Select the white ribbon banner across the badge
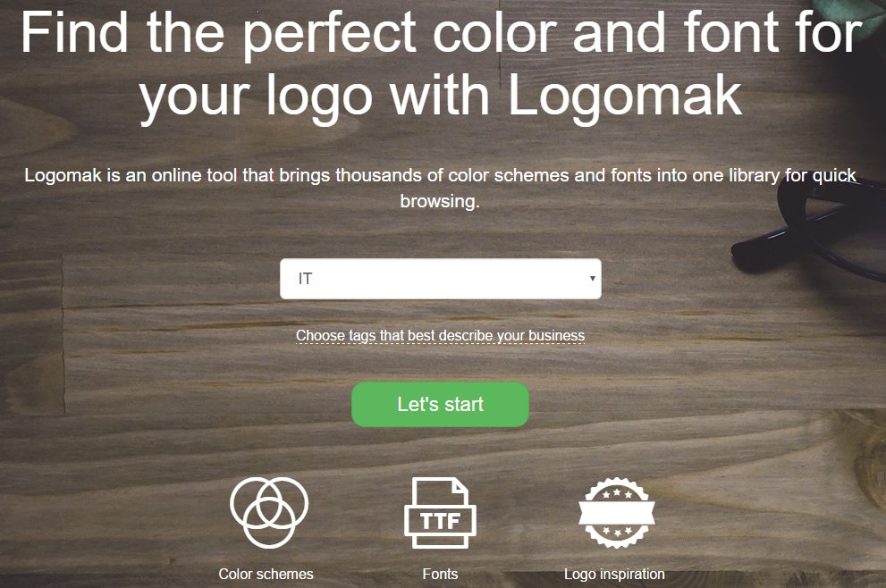The width and height of the screenshot is (886, 588). (617, 514)
